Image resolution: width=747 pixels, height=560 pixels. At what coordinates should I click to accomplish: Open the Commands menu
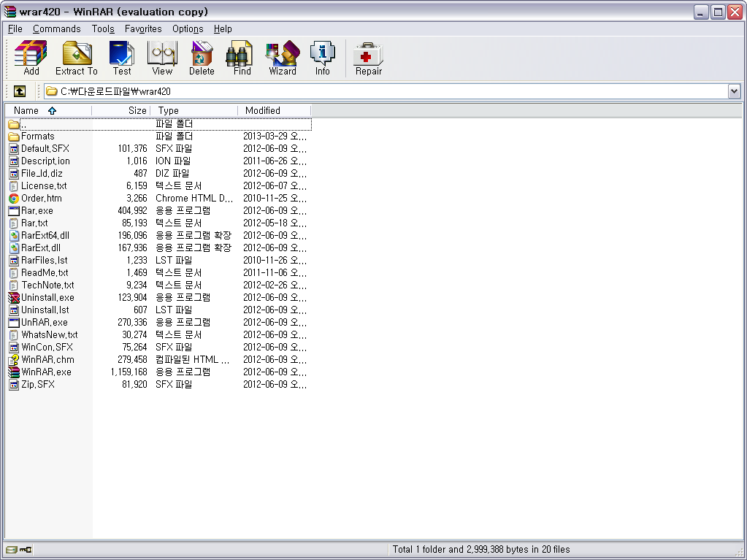pos(57,29)
